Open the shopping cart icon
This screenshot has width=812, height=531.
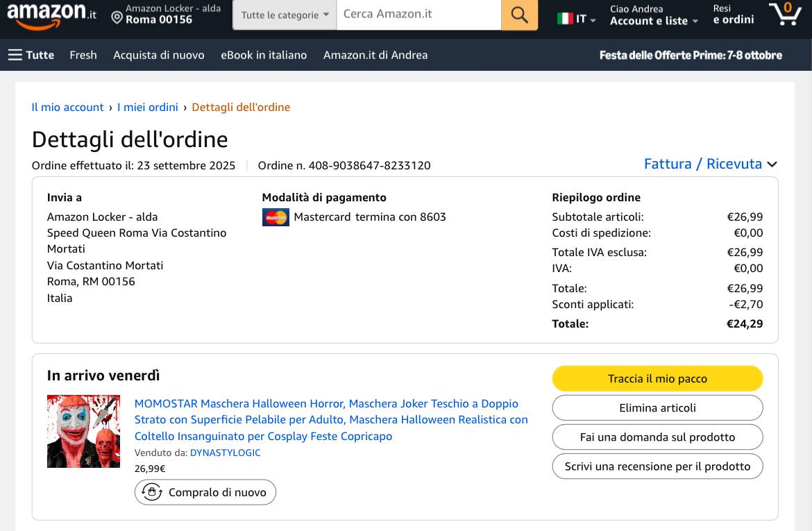coord(784,13)
